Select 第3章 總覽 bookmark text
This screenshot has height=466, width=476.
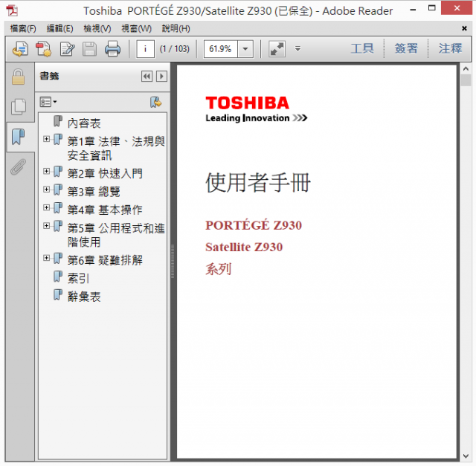94,192
